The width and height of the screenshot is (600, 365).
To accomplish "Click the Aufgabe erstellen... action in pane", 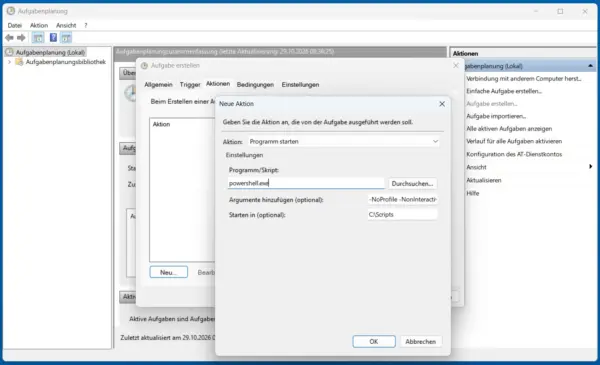I will pos(492,104).
